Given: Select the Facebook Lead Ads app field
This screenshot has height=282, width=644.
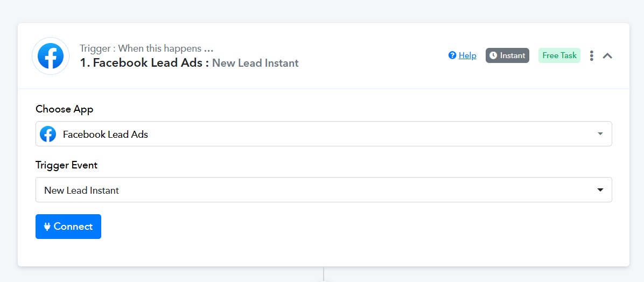Looking at the screenshot, I should 324,134.
